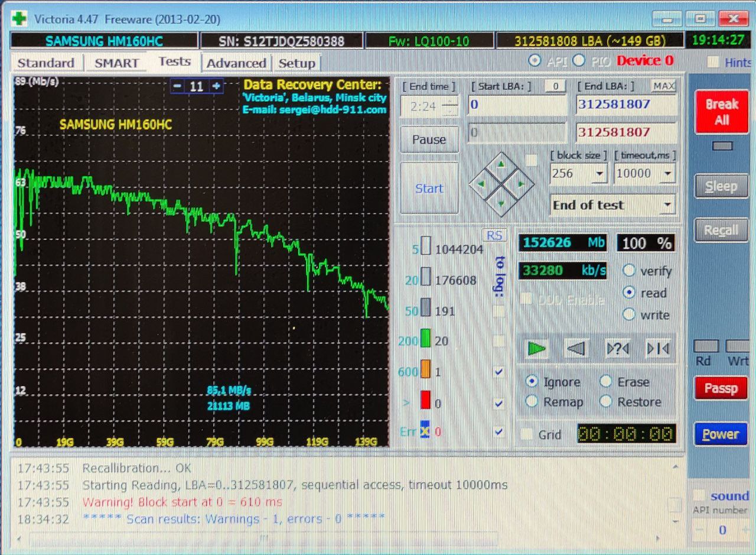The width and height of the screenshot is (756, 555).
Task: Select the verify radio button
Action: (x=630, y=271)
